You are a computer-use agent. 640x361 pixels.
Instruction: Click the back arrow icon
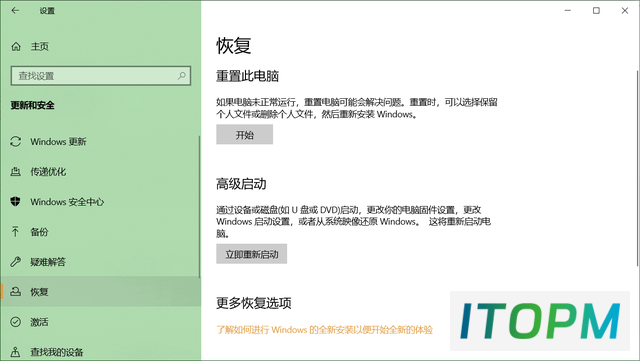click(x=15, y=11)
